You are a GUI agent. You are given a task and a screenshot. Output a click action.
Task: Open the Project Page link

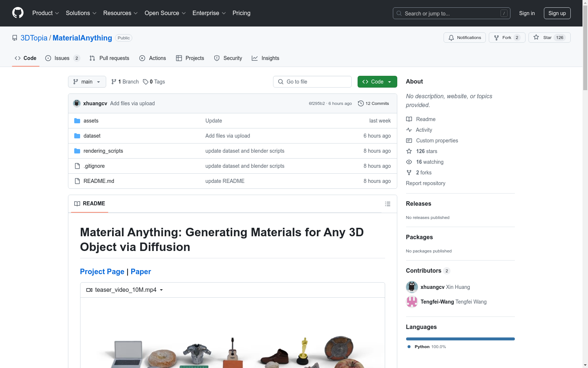click(x=102, y=272)
